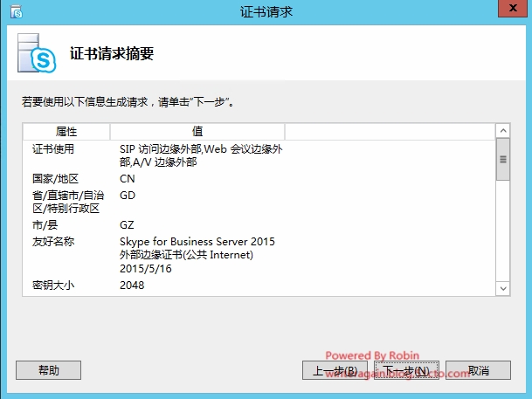Click the 证书请求摘要 heading

pos(112,53)
